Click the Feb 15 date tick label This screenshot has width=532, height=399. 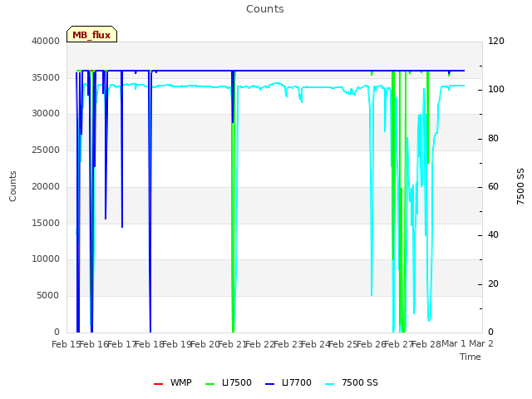click(x=66, y=344)
